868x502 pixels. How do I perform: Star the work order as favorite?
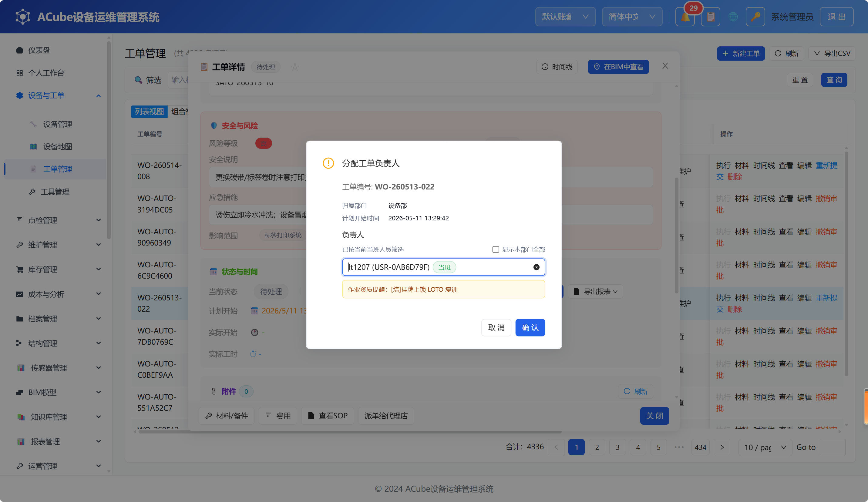pos(294,67)
